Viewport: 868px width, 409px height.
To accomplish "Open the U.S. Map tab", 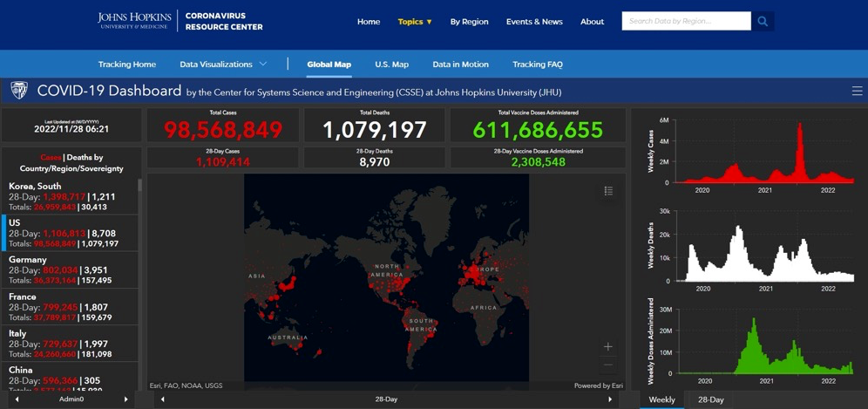I will (x=391, y=65).
